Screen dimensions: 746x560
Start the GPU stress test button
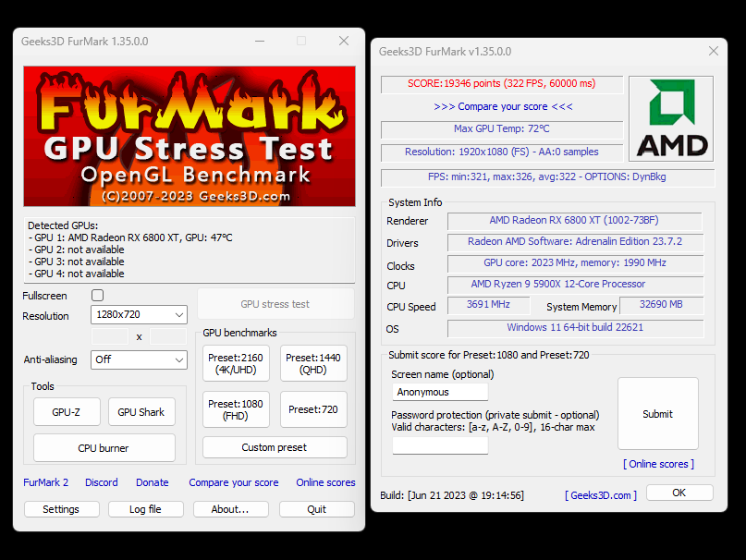(275, 304)
